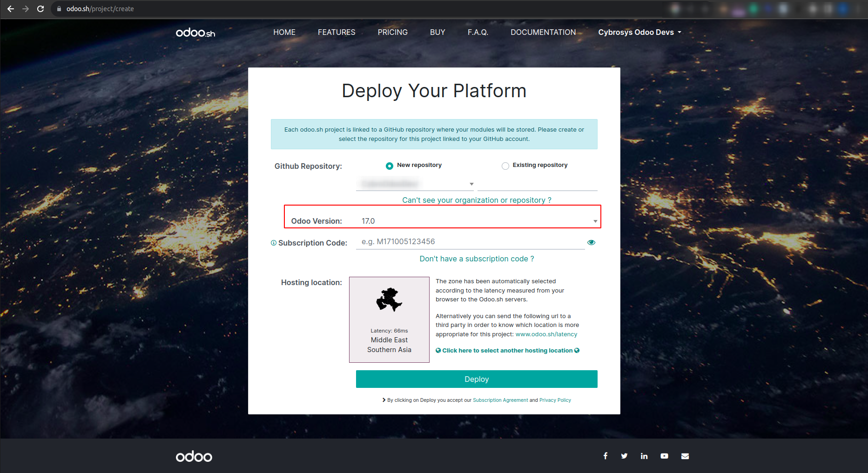Viewport: 868px width, 473px height.
Task: Open the Privacy Policy link
Action: coord(555,400)
